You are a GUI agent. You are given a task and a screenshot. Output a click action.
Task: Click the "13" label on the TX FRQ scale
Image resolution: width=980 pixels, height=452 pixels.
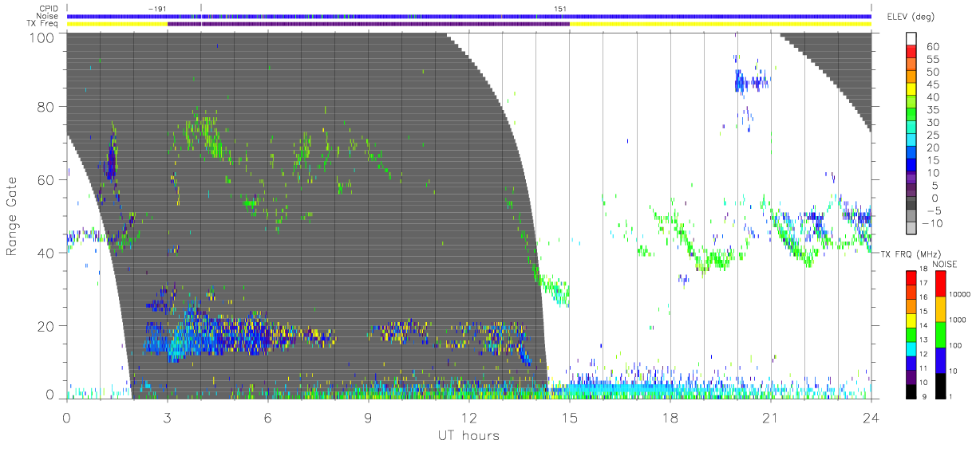click(x=924, y=340)
